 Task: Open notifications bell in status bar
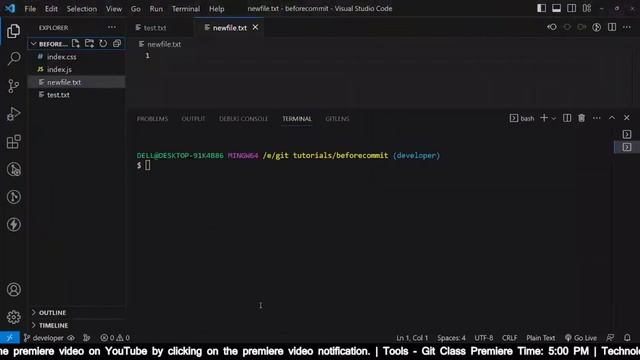627,338
